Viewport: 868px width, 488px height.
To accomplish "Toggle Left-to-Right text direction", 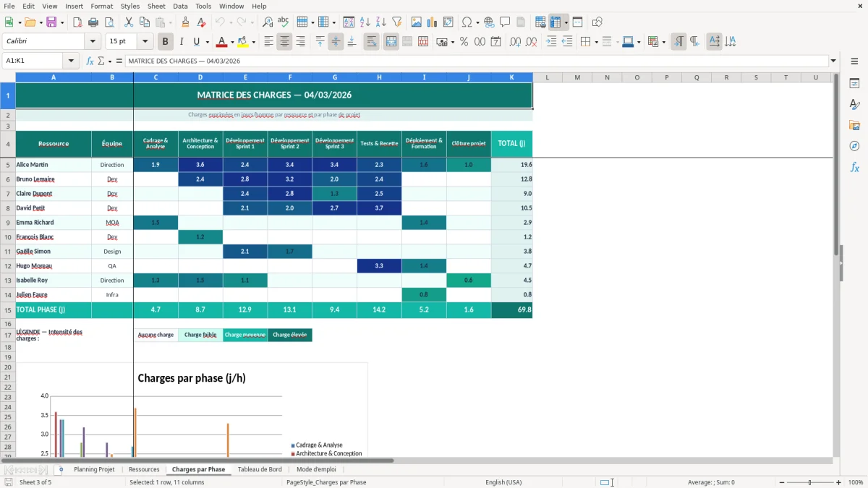I will [x=678, y=42].
